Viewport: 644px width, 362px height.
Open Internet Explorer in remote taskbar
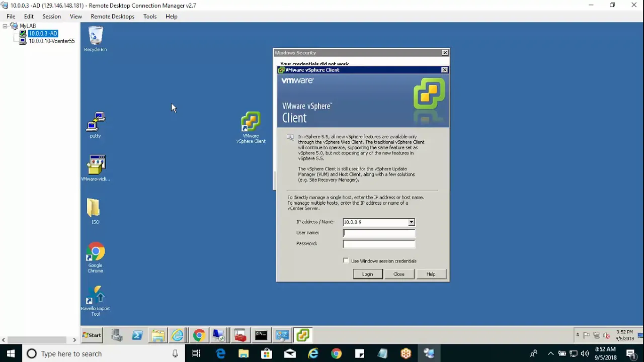coord(178,335)
